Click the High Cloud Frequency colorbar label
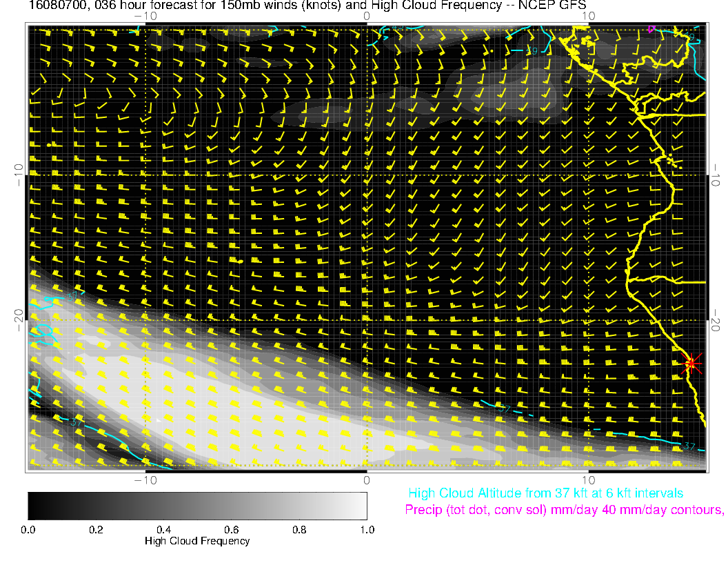The width and height of the screenshot is (728, 563). [197, 541]
